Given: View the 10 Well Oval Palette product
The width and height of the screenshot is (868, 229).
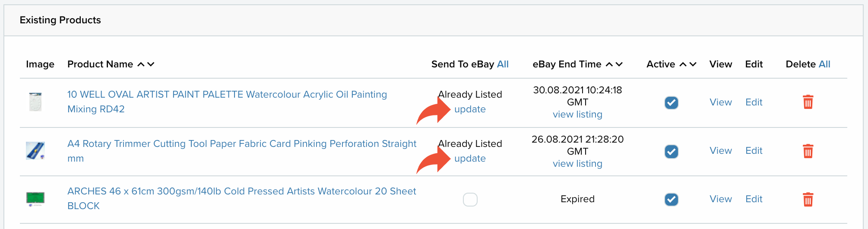Looking at the screenshot, I should pyautogui.click(x=721, y=102).
